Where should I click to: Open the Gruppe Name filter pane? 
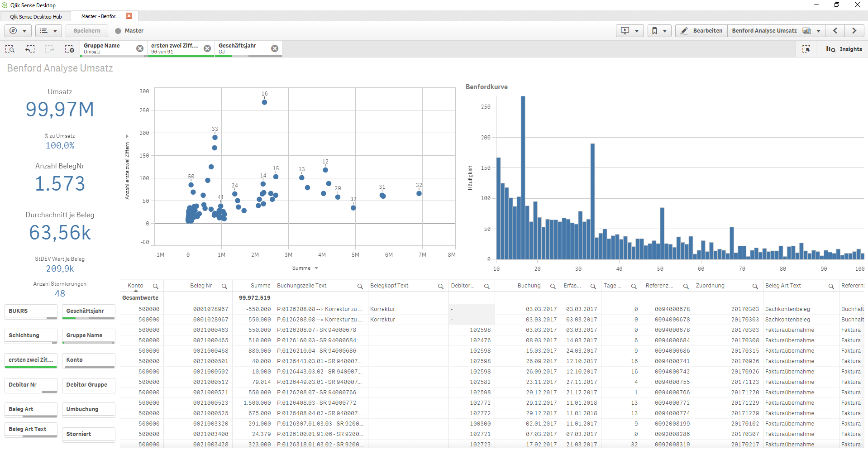[x=89, y=336]
